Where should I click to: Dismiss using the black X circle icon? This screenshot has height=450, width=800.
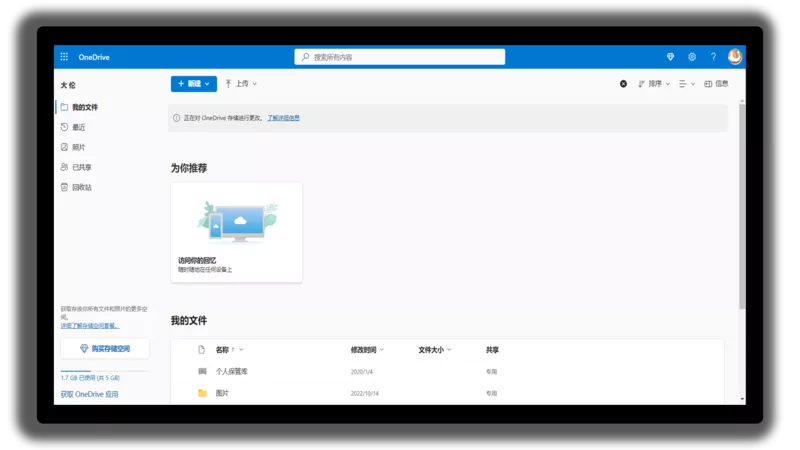pos(623,84)
